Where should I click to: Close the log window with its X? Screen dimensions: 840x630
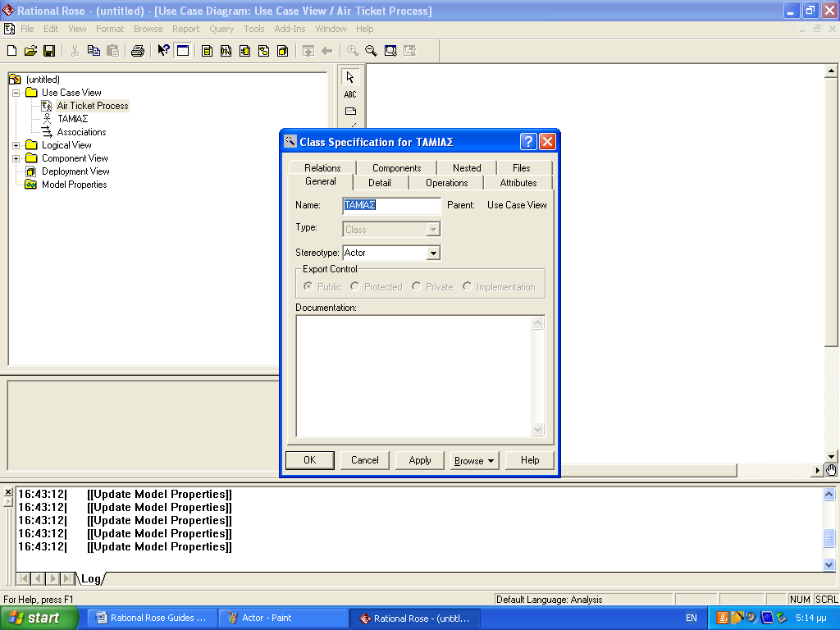click(x=8, y=492)
